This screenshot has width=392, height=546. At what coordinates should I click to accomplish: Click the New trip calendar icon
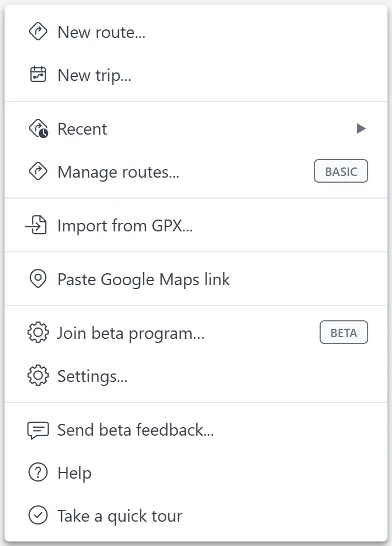tap(38, 75)
